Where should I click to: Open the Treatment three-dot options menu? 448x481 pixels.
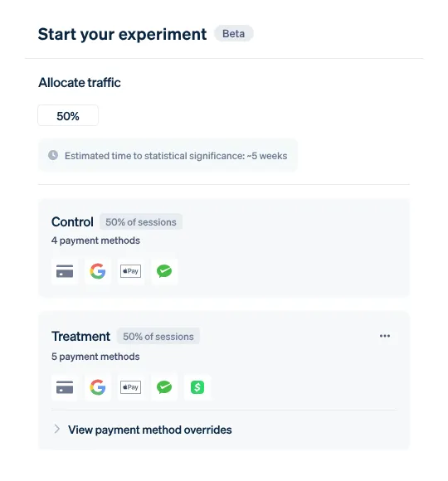[385, 336]
